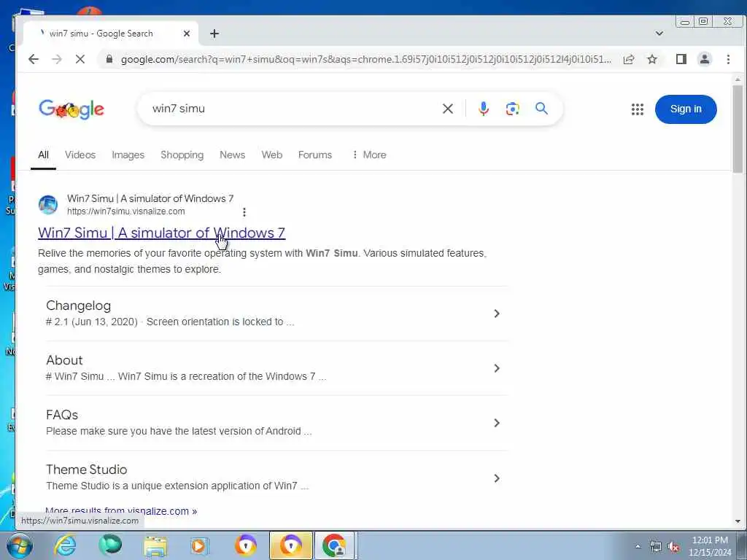Switch to the News tab
This screenshot has width=747, height=560.
pyautogui.click(x=233, y=155)
